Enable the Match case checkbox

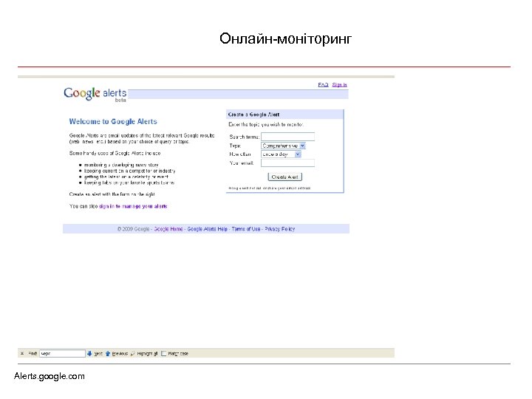(163, 353)
